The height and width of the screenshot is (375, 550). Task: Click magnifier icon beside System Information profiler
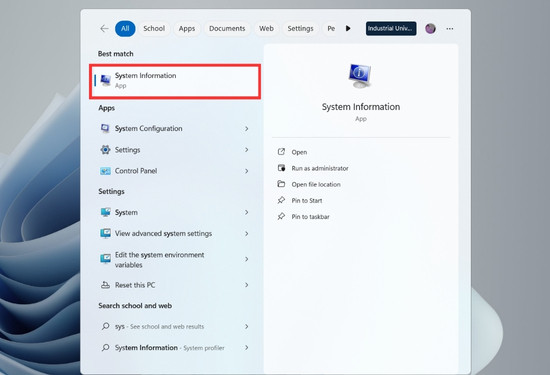pyautogui.click(x=105, y=347)
